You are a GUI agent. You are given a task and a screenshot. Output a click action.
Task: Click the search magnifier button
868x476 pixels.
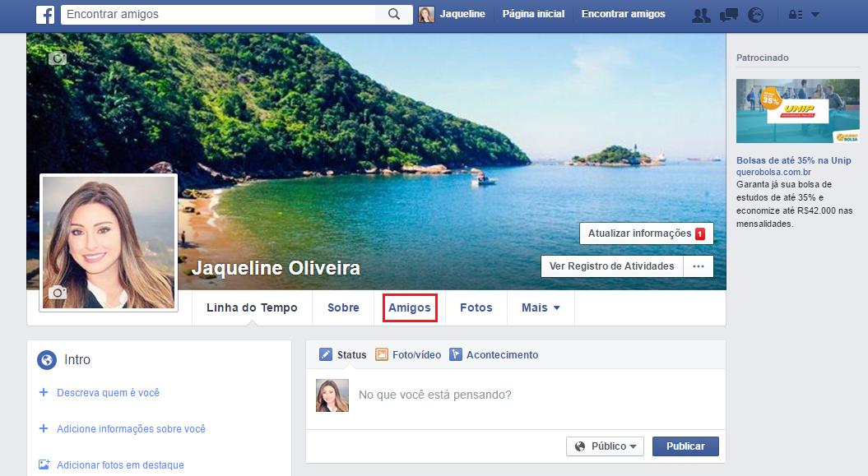coord(394,14)
